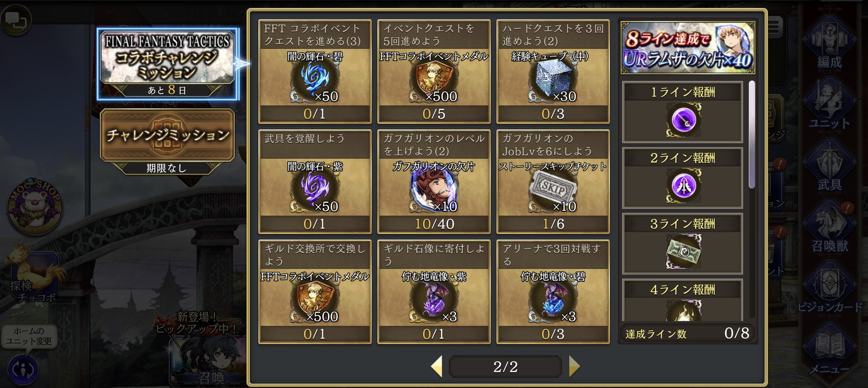
Task: Open the 3ライン報酬 ticket reward icon
Action: click(x=683, y=251)
